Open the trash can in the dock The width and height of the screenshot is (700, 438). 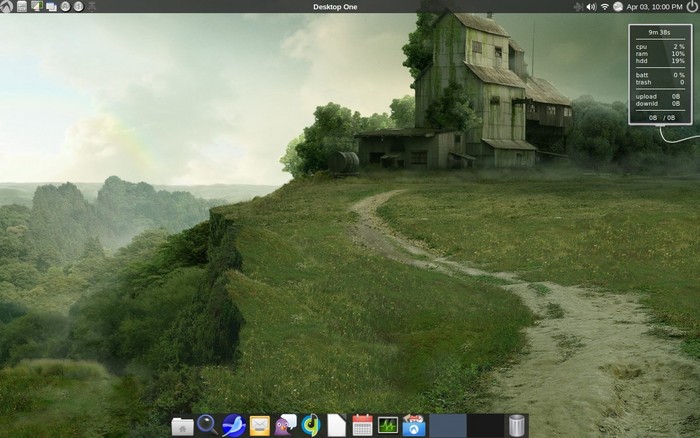(516, 425)
